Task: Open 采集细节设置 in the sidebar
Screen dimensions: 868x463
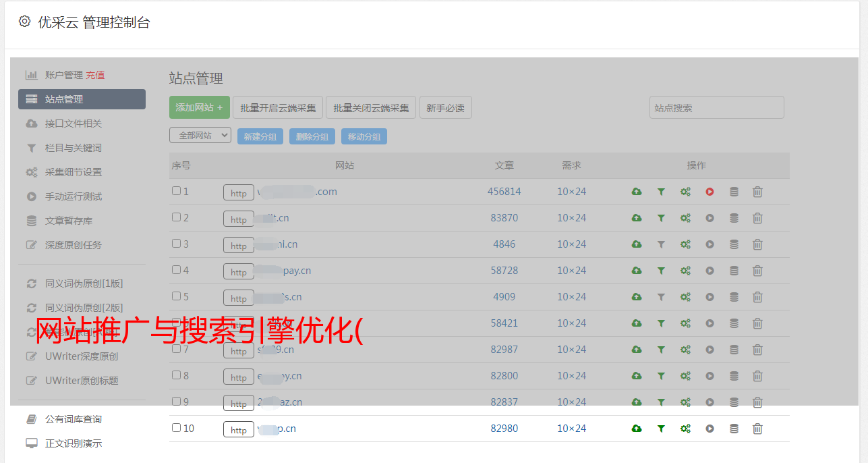Action: 73,172
